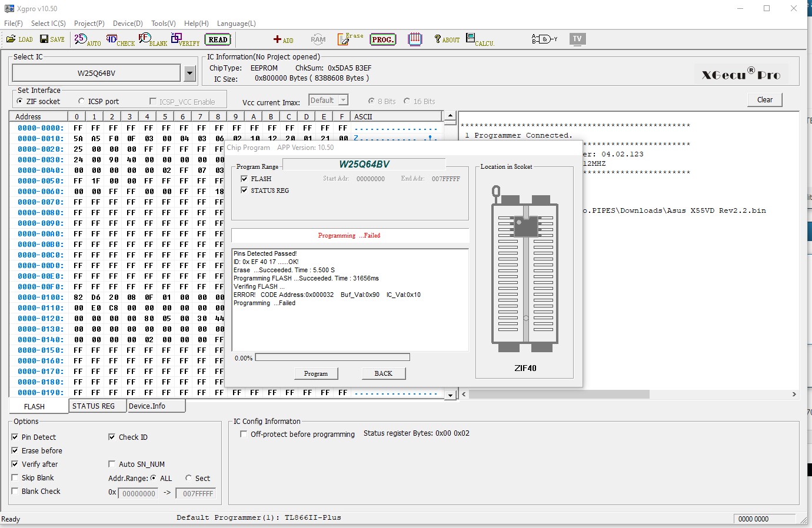Open the Tools(V) menu
The width and height of the screenshot is (812, 528).
[164, 24]
